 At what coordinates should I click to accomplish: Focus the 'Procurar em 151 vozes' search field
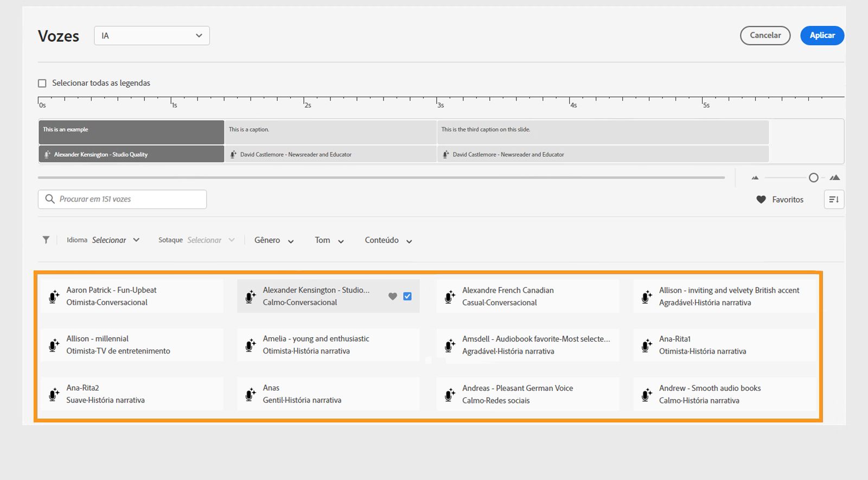click(x=122, y=199)
